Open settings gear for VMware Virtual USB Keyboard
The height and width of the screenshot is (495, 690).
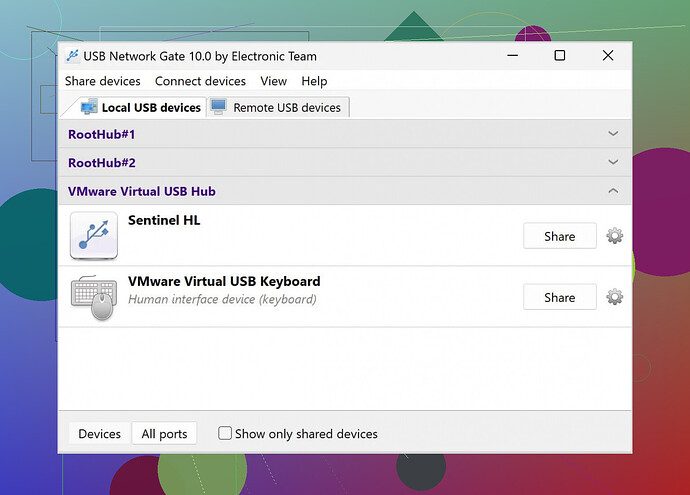coord(614,297)
